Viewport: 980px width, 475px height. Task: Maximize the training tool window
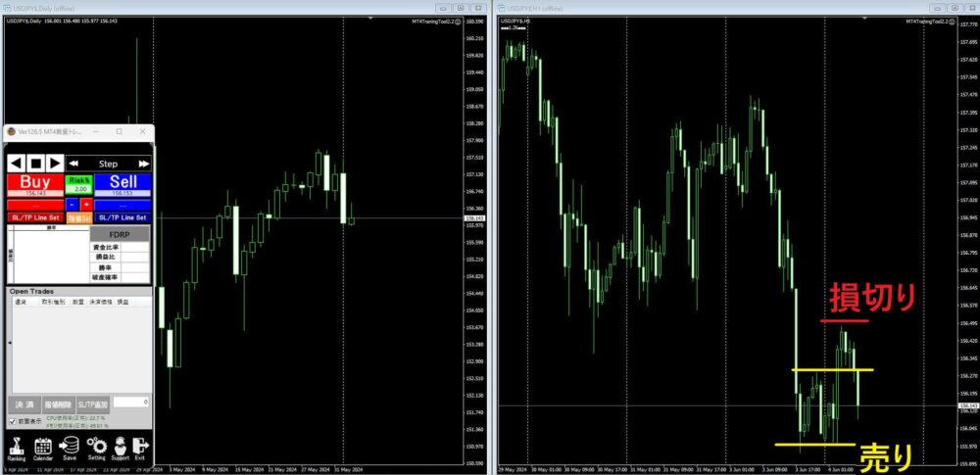(x=120, y=132)
